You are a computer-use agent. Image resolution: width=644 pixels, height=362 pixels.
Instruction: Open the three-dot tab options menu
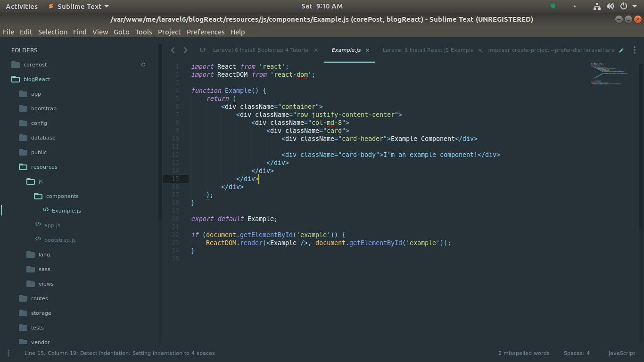[x=635, y=50]
